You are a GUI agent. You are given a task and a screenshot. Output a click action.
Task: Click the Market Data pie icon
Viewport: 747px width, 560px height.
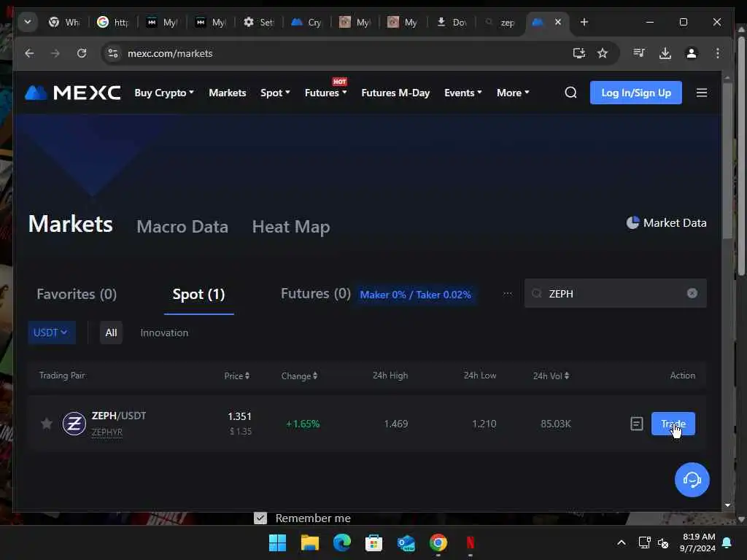pos(632,223)
